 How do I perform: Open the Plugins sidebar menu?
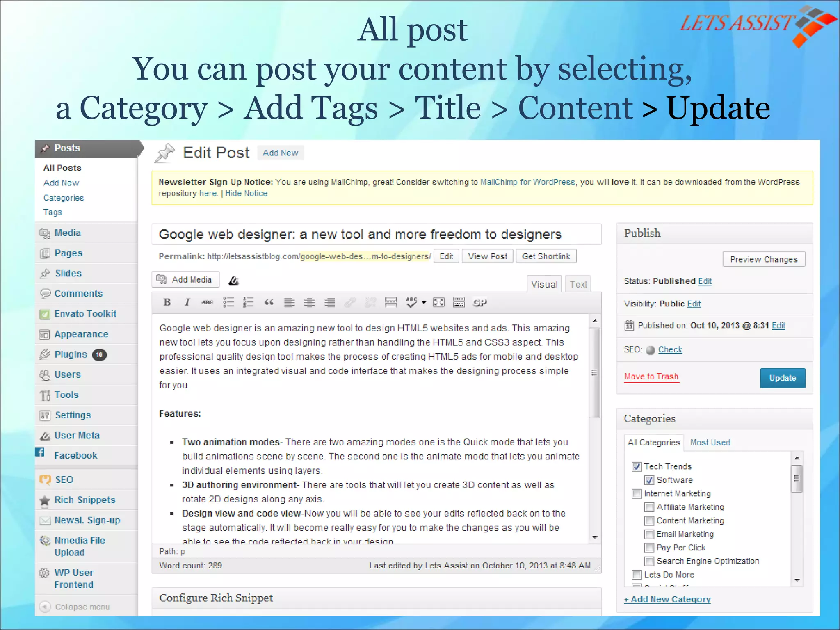pos(87,354)
